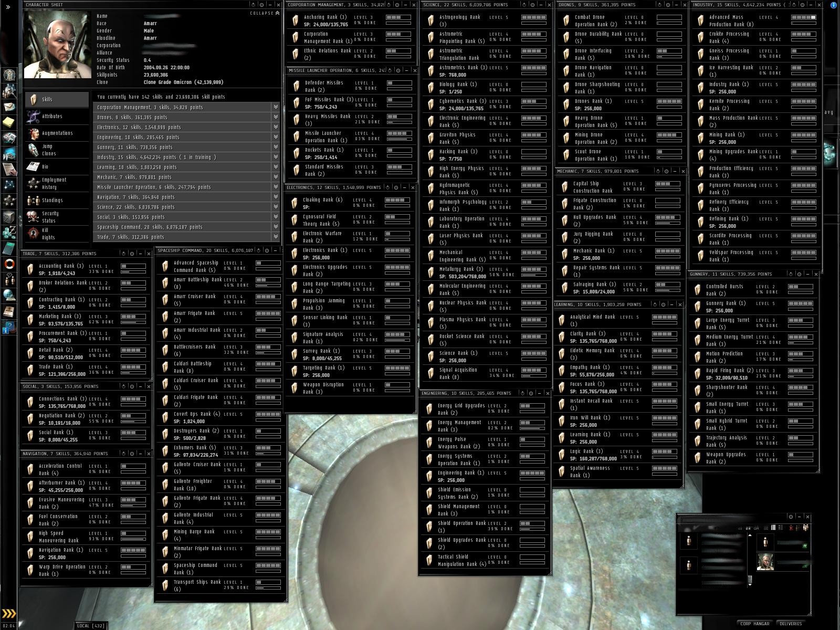Select the largest text size icon in contacts window
The height and width of the screenshot is (630, 840).
757,528
